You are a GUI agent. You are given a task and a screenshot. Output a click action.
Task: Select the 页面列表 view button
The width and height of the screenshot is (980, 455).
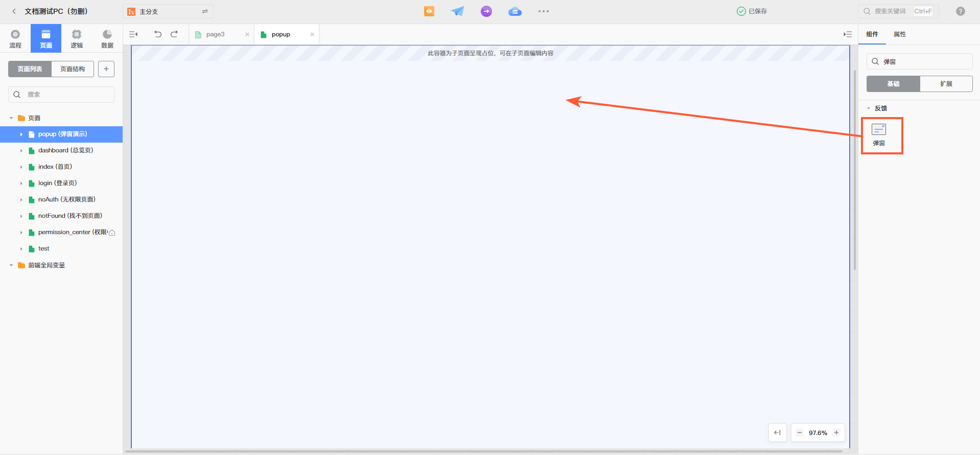(x=30, y=69)
